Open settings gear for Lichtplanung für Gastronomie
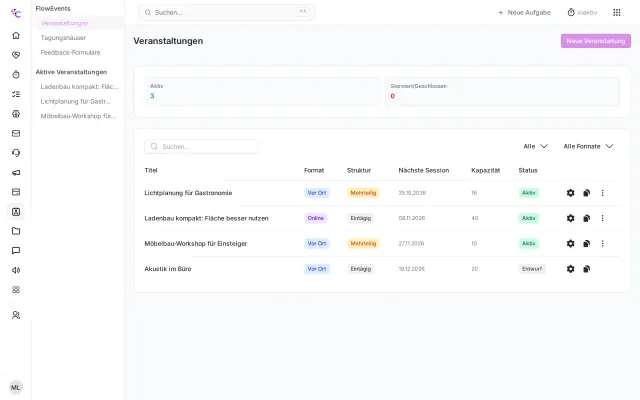This screenshot has height=400, width=640. (571, 193)
